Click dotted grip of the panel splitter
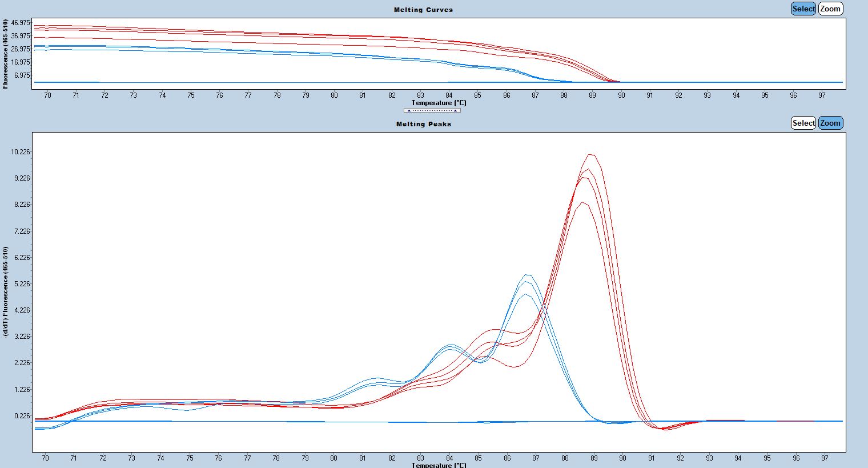This screenshot has height=468, width=868. (432, 110)
